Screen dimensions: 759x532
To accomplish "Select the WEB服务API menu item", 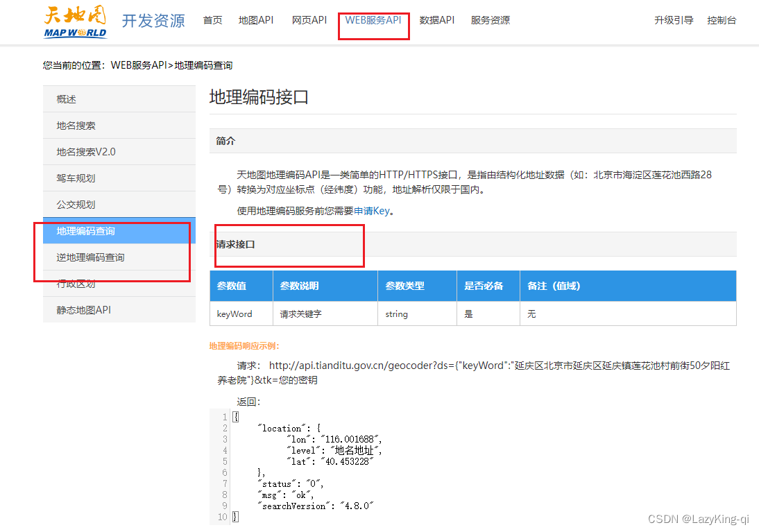I will (373, 20).
